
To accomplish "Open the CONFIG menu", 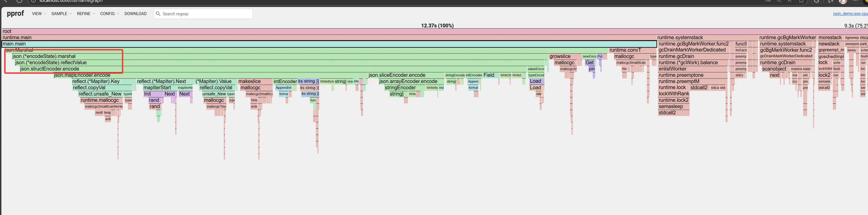I will [x=109, y=14].
